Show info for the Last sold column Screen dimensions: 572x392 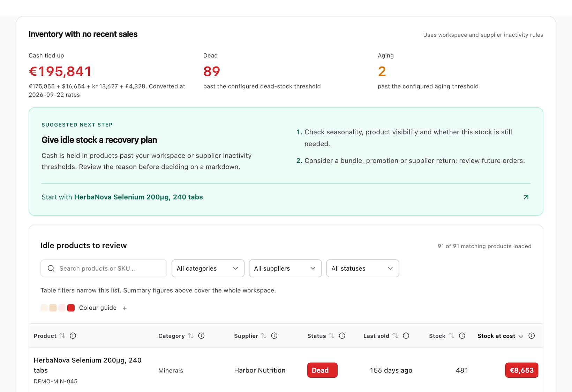pyautogui.click(x=406, y=336)
